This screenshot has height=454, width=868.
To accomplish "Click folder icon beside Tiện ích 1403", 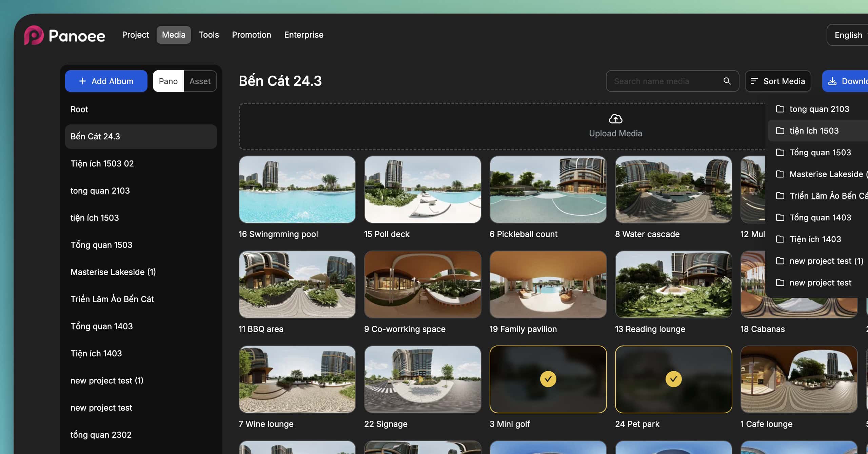I will click(x=780, y=239).
